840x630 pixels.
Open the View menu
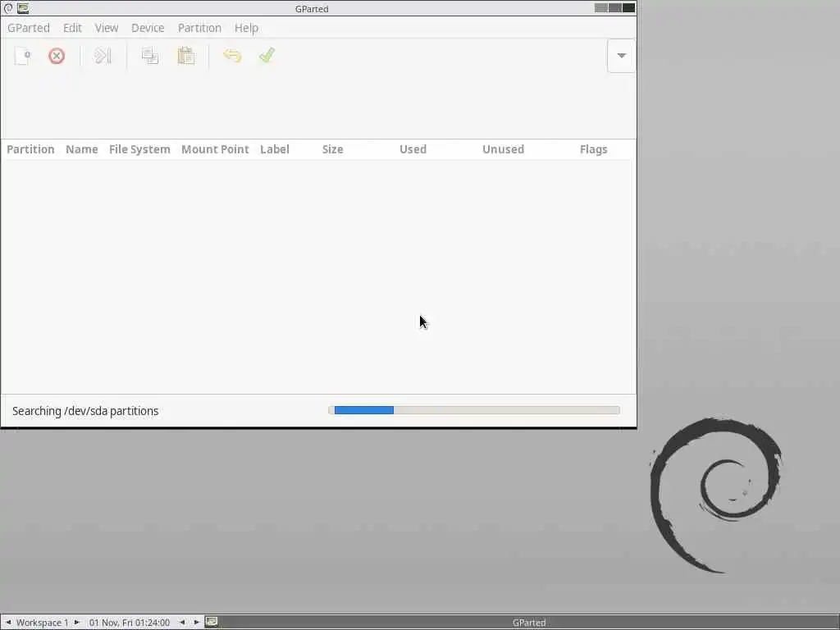click(x=107, y=28)
